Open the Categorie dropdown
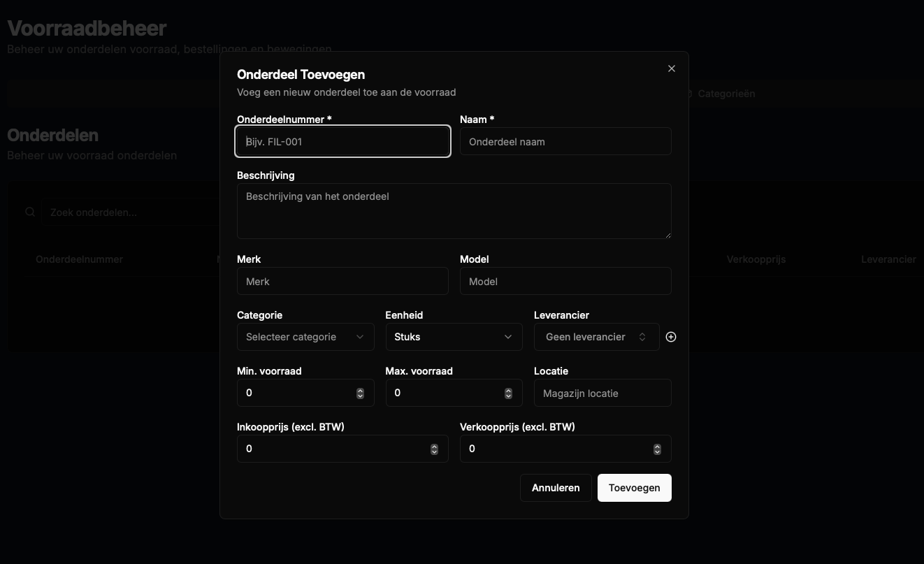This screenshot has height=564, width=924. click(x=305, y=337)
